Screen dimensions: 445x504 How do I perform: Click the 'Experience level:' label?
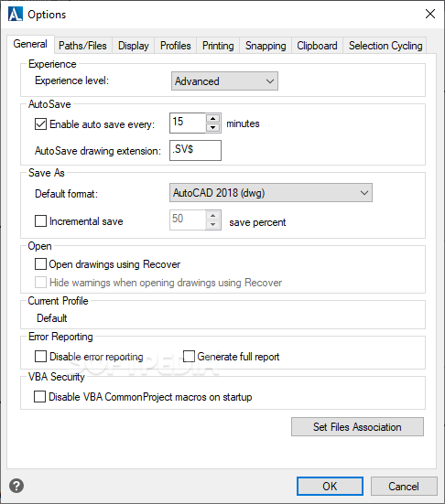[x=71, y=80]
